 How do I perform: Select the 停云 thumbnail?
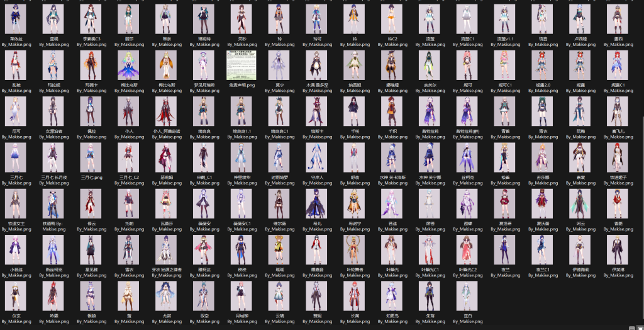tap(91, 203)
